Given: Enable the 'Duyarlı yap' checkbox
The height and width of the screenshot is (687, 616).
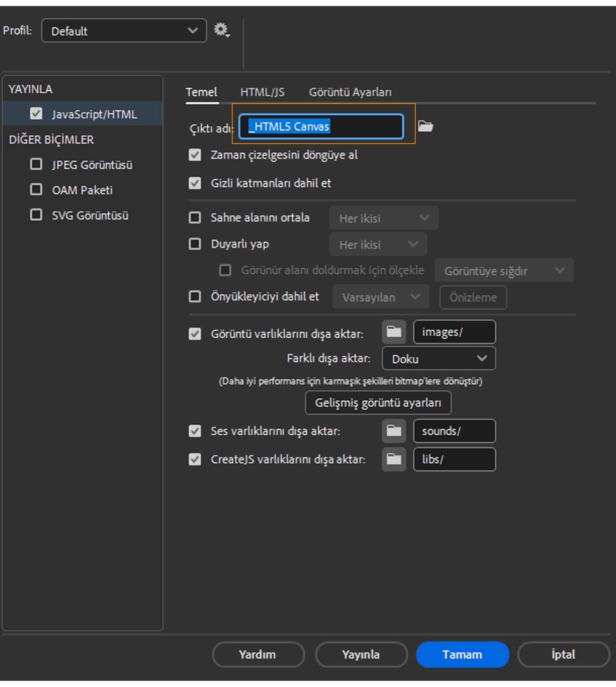Looking at the screenshot, I should coord(195,244).
